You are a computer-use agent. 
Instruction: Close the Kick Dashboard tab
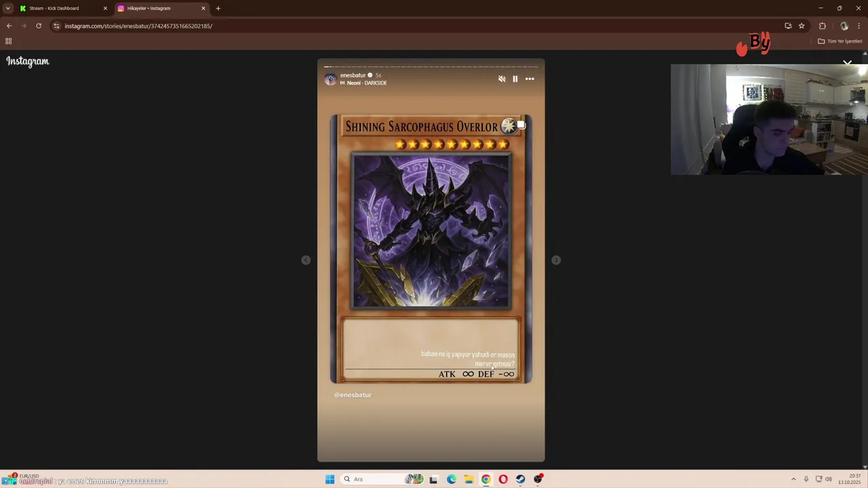105,8
